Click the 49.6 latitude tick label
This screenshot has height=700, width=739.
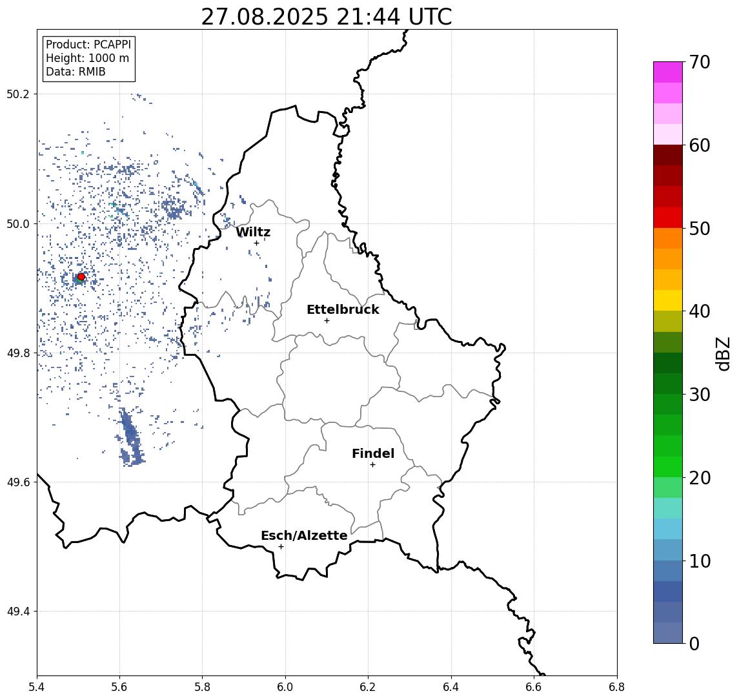coord(18,482)
